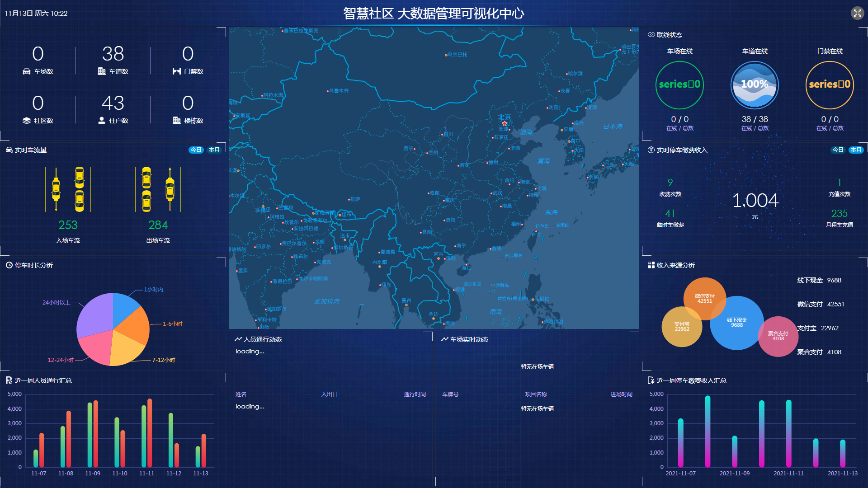Click the 停车时长分析 clock icon
The height and width of the screenshot is (488, 868).
point(10,265)
